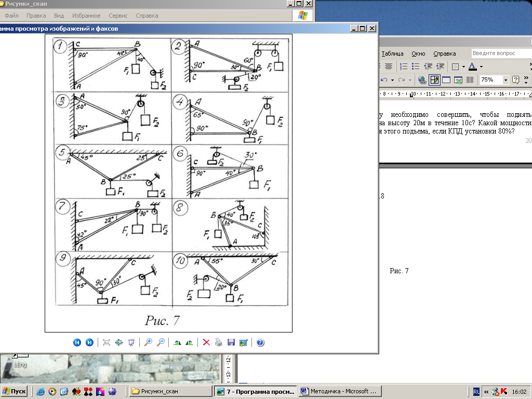532x399 pixels.
Task: Open Справка menu in folder window
Action: (x=147, y=16)
